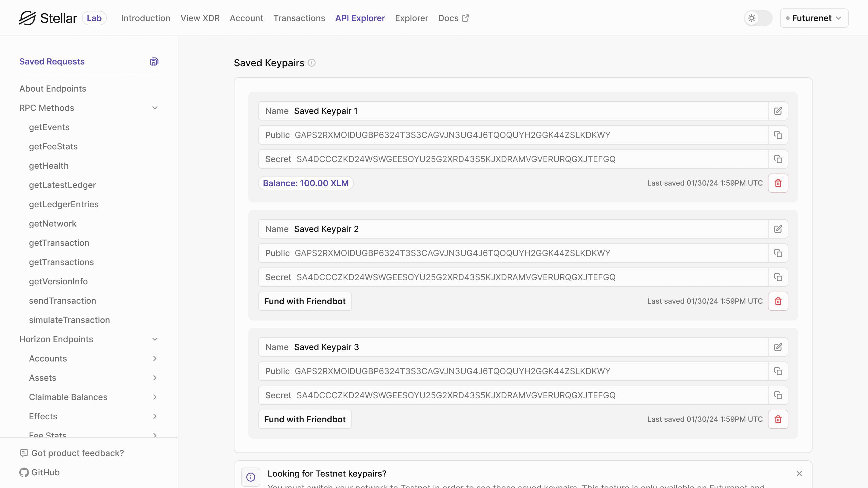
Task: Select simulateTransaction RPC method
Action: point(69,320)
